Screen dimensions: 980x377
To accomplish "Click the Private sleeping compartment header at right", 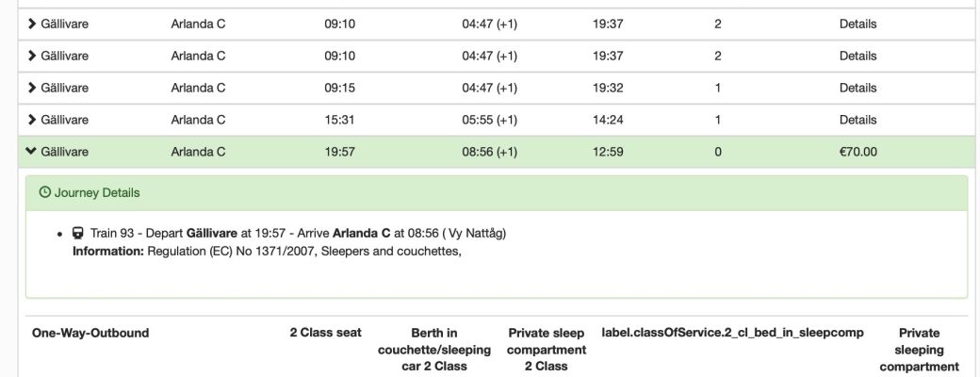I will [x=919, y=350].
